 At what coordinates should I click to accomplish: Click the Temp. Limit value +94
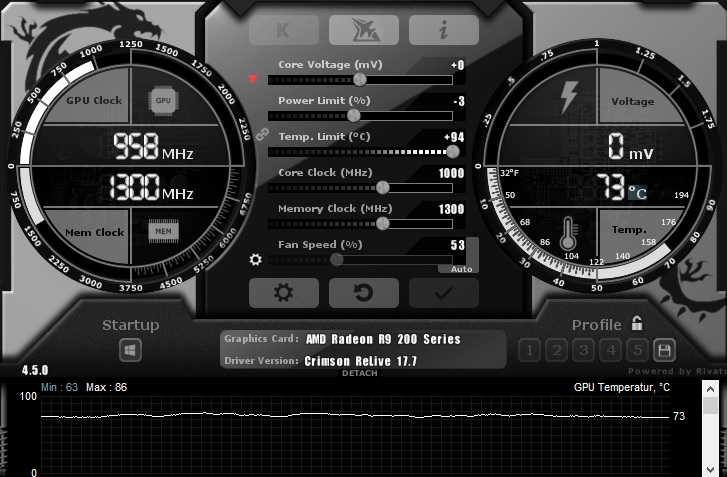click(454, 137)
